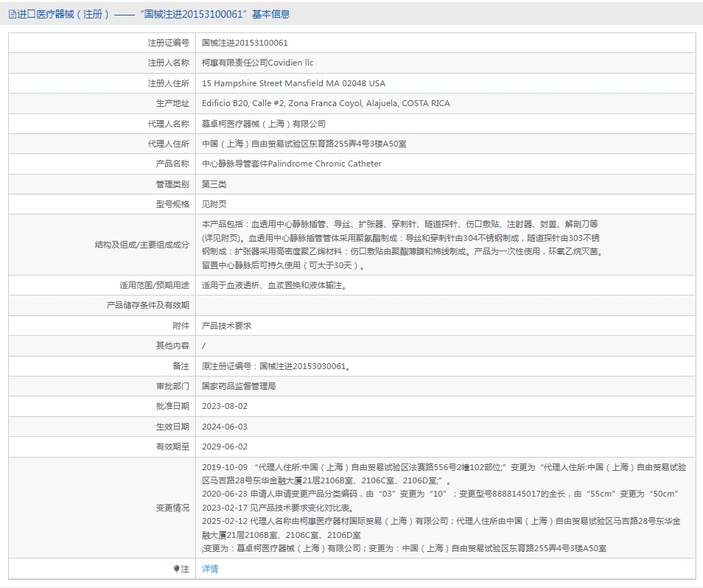Click the 生效日期 field label
703x588 pixels.
pyautogui.click(x=172, y=427)
